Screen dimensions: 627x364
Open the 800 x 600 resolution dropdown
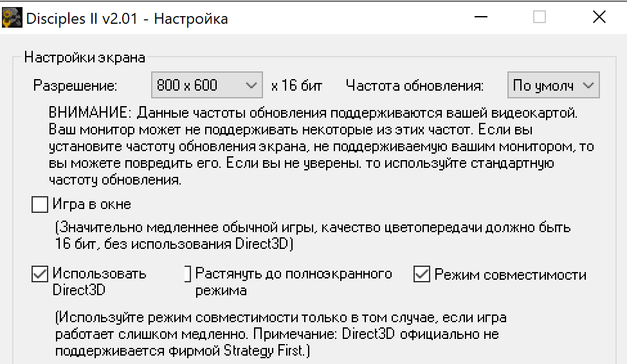point(206,85)
